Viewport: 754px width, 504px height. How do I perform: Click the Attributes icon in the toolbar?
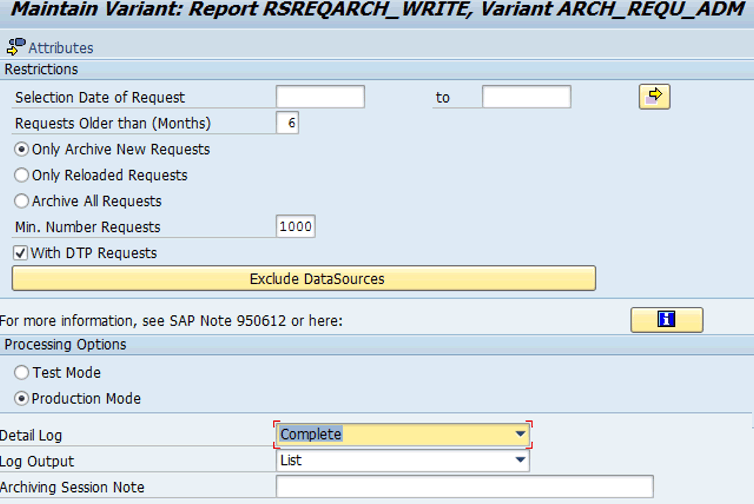15,47
